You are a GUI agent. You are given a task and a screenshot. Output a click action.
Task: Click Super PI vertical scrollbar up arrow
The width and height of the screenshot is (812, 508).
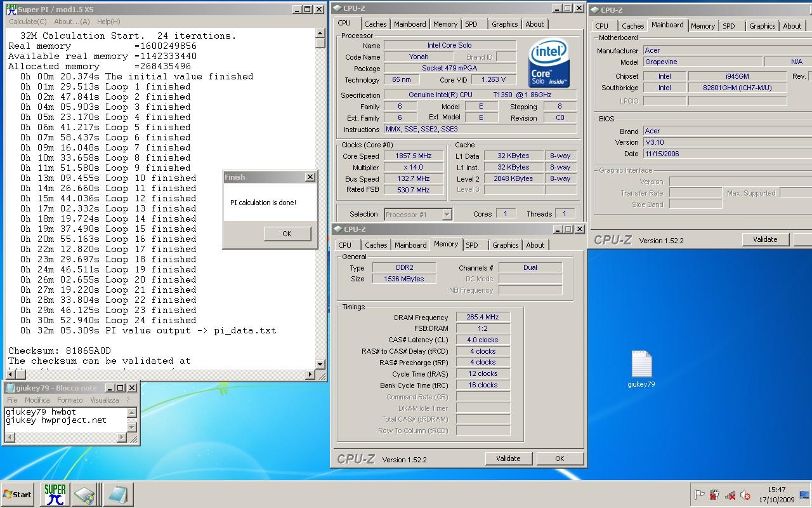[x=320, y=34]
